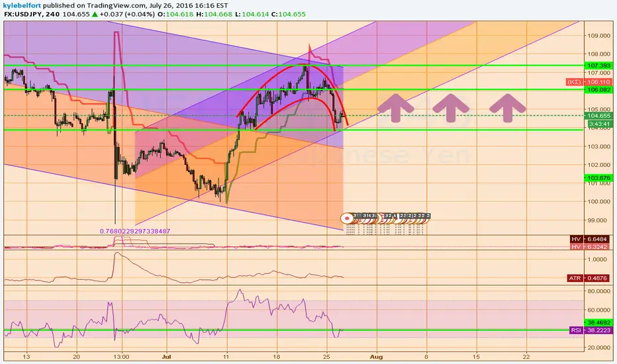Select the L:104.614 low value
Screen dimensions: 617x364
(252, 14)
